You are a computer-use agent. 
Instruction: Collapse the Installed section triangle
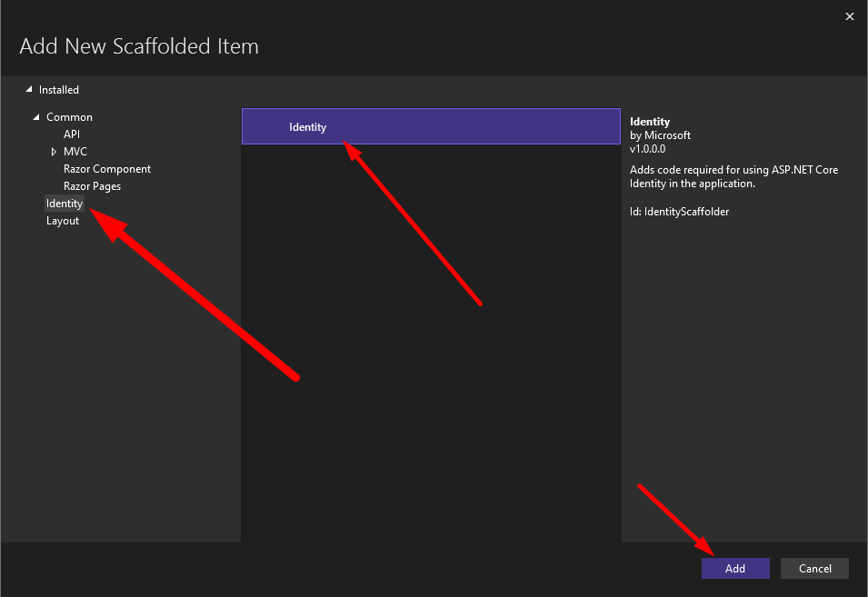29,90
